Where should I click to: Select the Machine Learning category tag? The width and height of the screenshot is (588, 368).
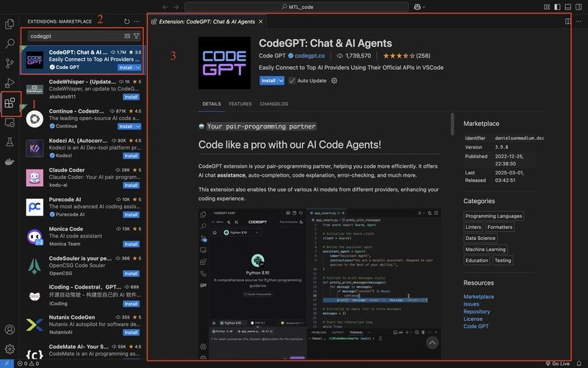(485, 250)
